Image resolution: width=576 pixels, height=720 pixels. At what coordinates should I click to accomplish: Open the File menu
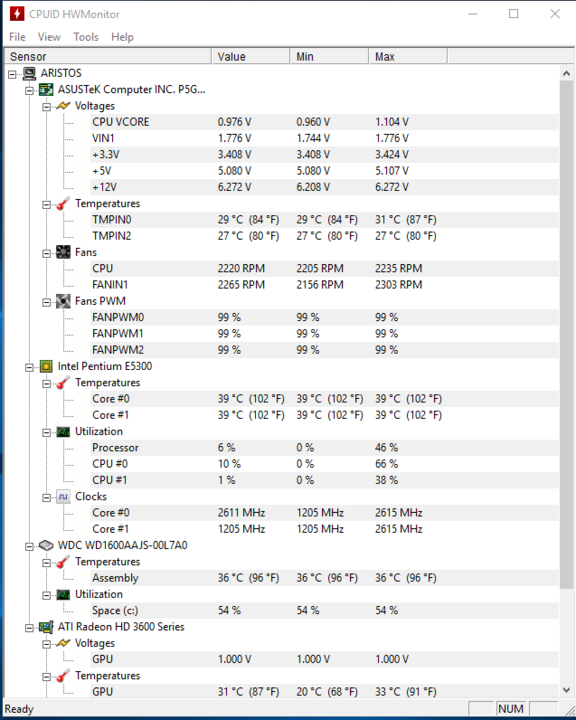pos(17,37)
